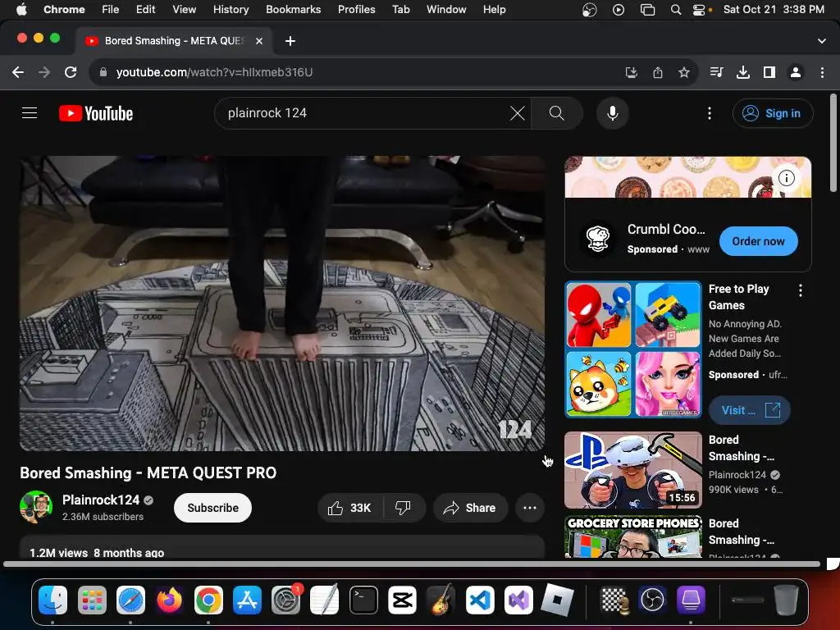This screenshot has width=840, height=630.
Task: Click the Sign in button
Action: (x=773, y=113)
